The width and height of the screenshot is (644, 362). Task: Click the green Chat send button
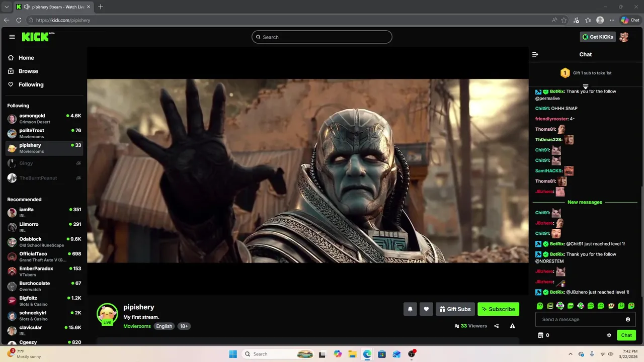click(x=626, y=335)
